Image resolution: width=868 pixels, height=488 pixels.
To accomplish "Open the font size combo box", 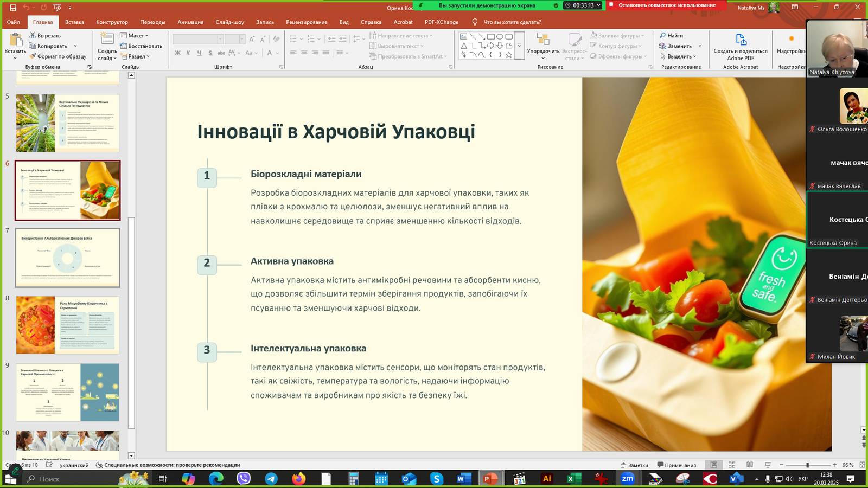I will coord(235,39).
